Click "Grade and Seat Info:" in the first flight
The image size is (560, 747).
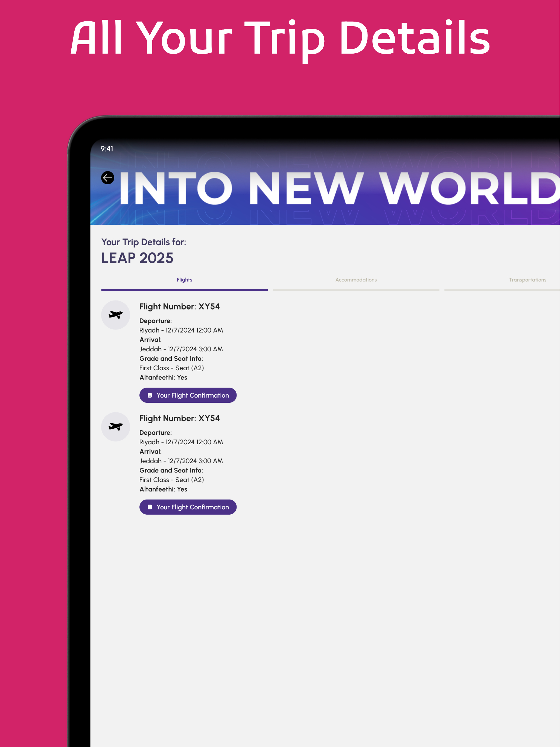[171, 359]
